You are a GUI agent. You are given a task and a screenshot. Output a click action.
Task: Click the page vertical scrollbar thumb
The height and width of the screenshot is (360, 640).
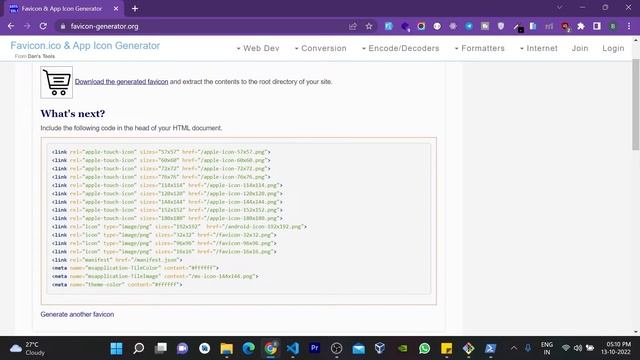(x=636, y=104)
